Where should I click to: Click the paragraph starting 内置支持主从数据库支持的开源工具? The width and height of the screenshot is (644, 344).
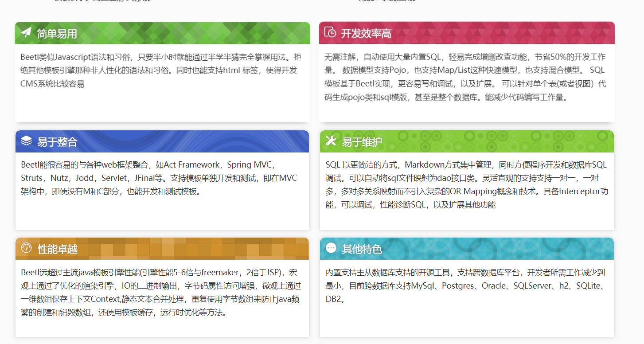[465, 285]
